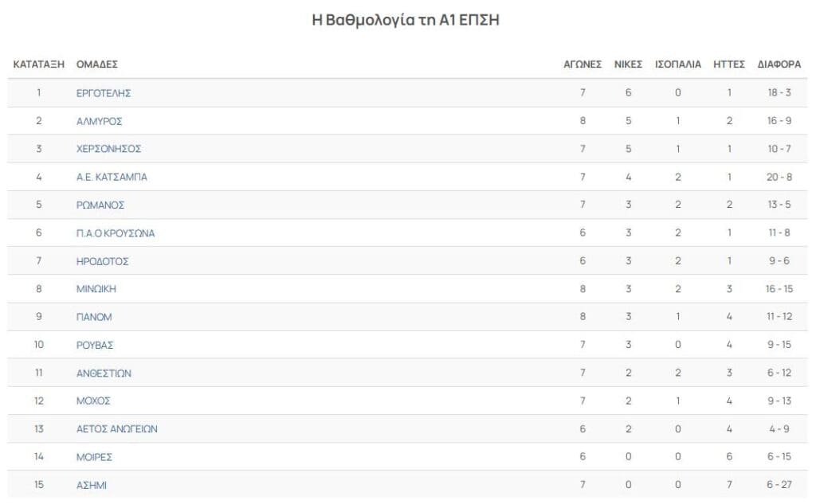
Task: Open the ΜΟΧΟΣ team link
Action: pos(94,401)
